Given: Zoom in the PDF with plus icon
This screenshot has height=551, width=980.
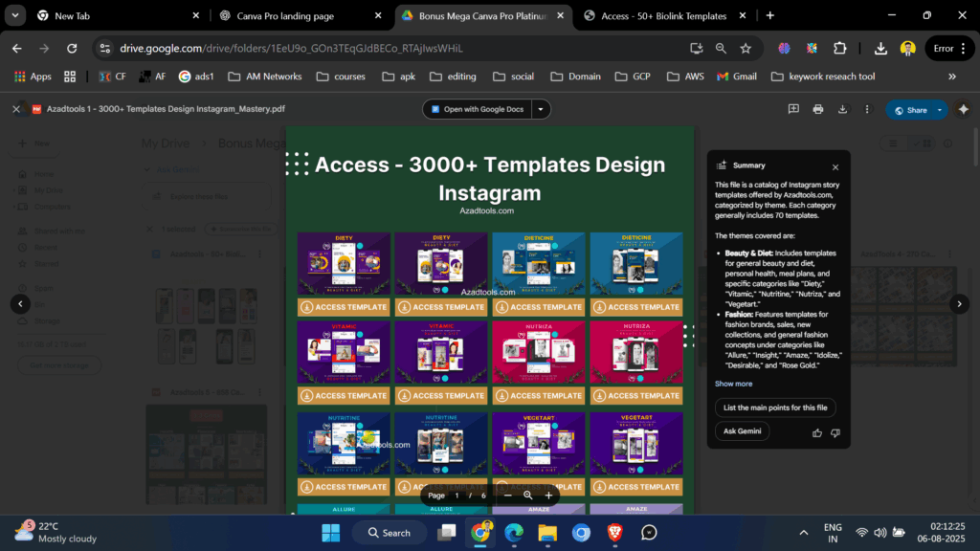Looking at the screenshot, I should click(x=548, y=496).
